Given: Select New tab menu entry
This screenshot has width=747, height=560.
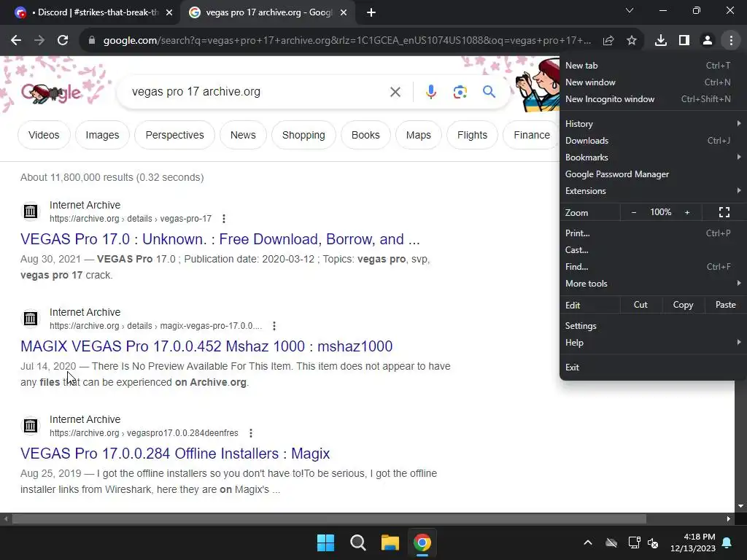Looking at the screenshot, I should pyautogui.click(x=653, y=66).
